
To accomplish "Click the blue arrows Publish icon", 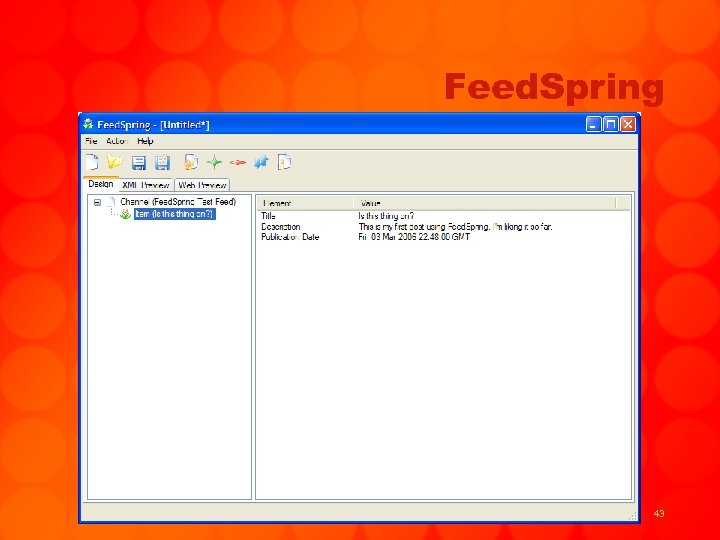I will pos(261,162).
